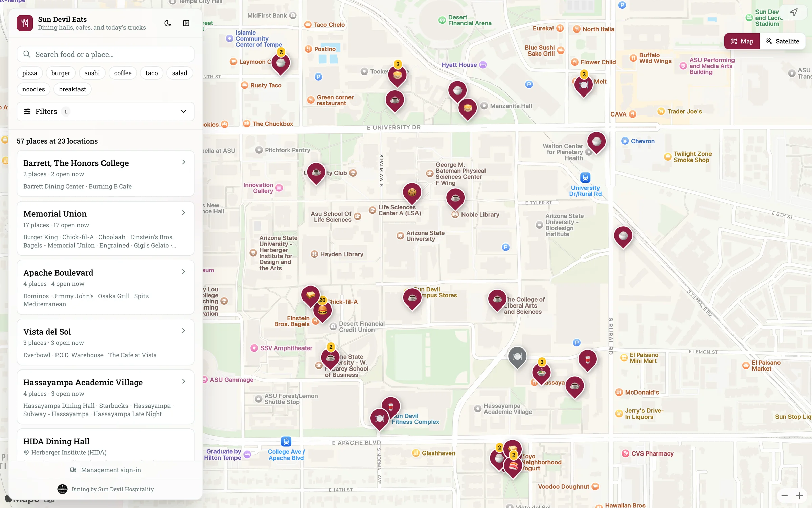Image resolution: width=812 pixels, height=508 pixels.
Task: Click the salad bowl pin with 3 badge at Hassayampa
Action: coord(541,374)
